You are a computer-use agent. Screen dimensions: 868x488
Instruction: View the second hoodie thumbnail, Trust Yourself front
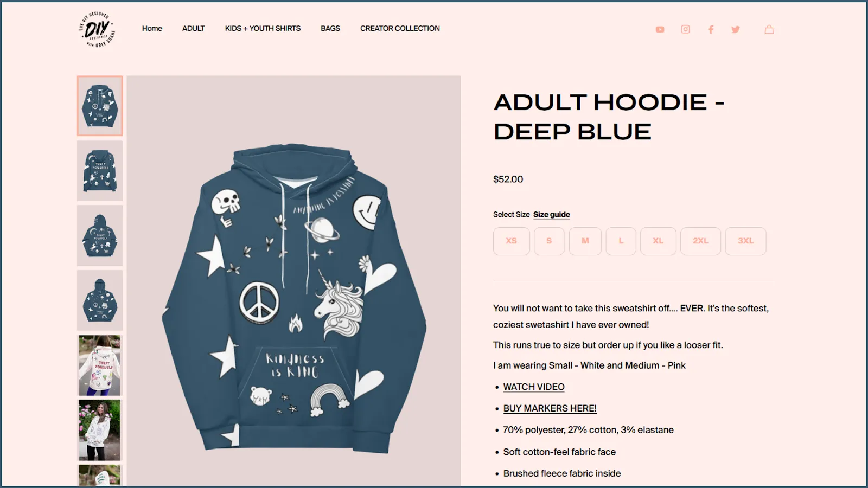point(100,171)
